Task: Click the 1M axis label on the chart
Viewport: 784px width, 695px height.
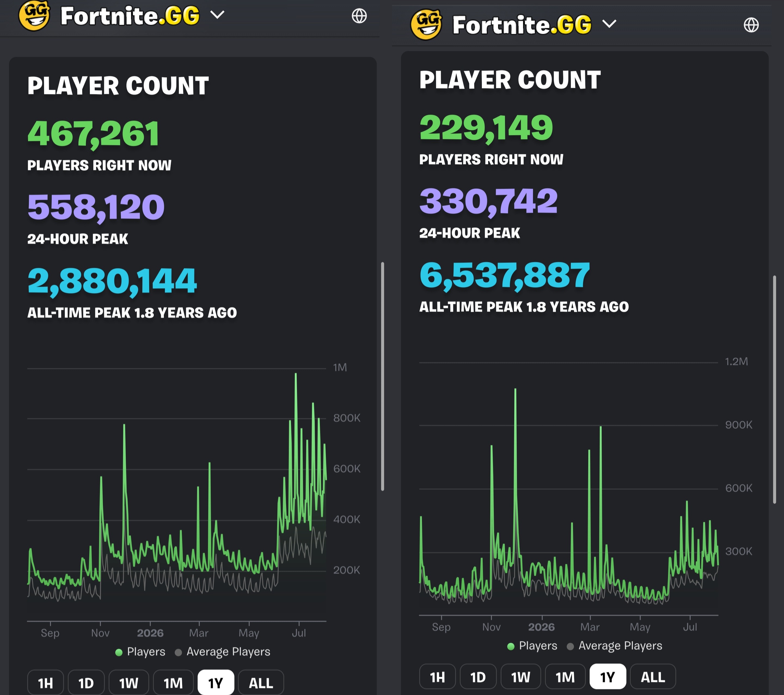Action: [x=340, y=368]
